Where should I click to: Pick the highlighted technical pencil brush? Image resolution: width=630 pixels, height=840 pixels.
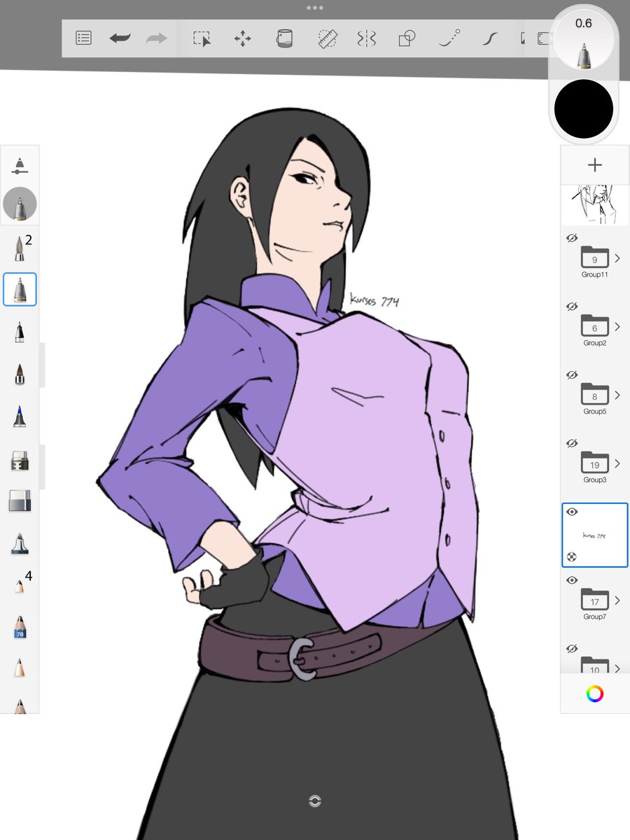pyautogui.click(x=20, y=290)
